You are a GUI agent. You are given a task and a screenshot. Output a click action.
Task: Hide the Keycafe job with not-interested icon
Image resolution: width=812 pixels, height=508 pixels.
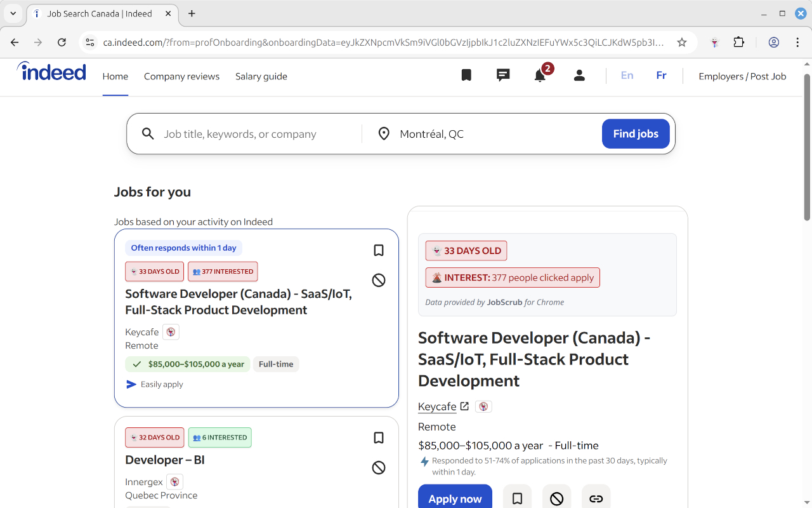point(379,280)
